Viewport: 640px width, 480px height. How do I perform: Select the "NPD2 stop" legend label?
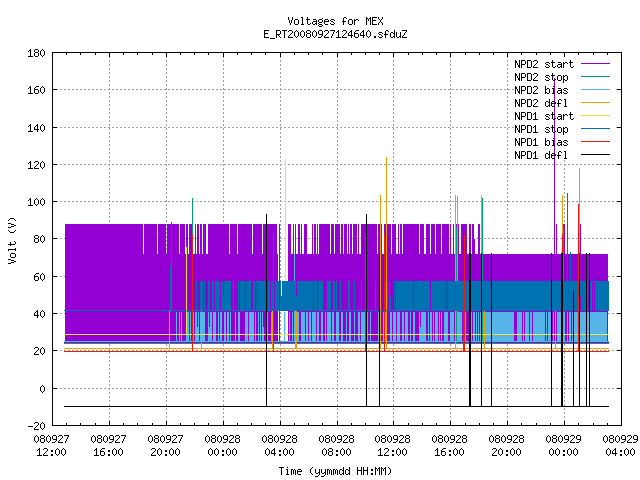(x=541, y=77)
